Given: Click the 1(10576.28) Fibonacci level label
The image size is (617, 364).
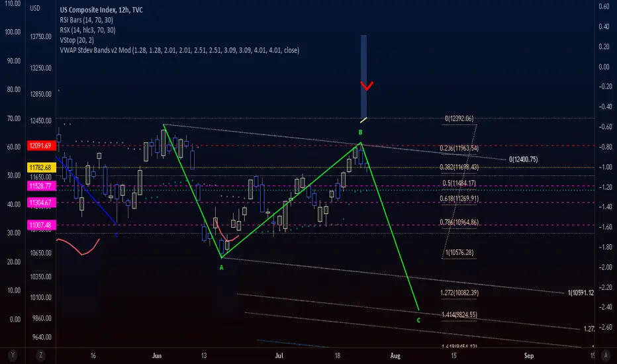Looking at the screenshot, I should click(x=459, y=253).
